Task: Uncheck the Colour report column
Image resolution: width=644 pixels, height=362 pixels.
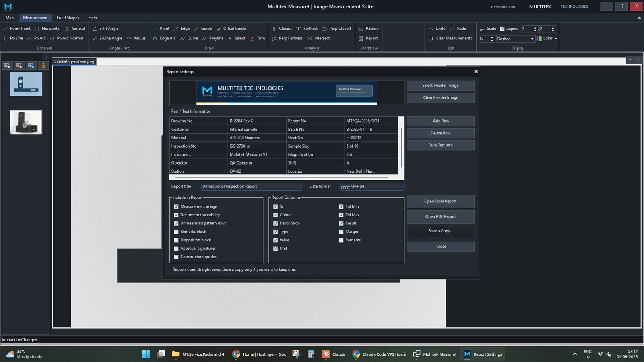Action: point(276,215)
